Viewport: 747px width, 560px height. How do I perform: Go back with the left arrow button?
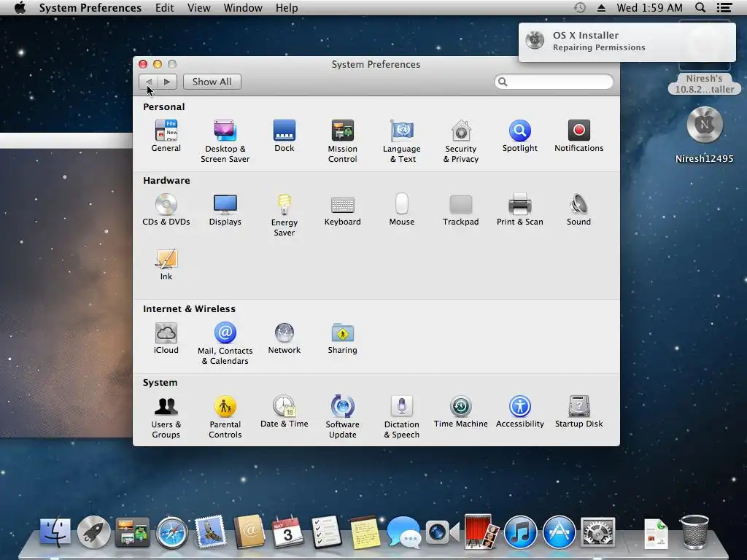pos(148,82)
